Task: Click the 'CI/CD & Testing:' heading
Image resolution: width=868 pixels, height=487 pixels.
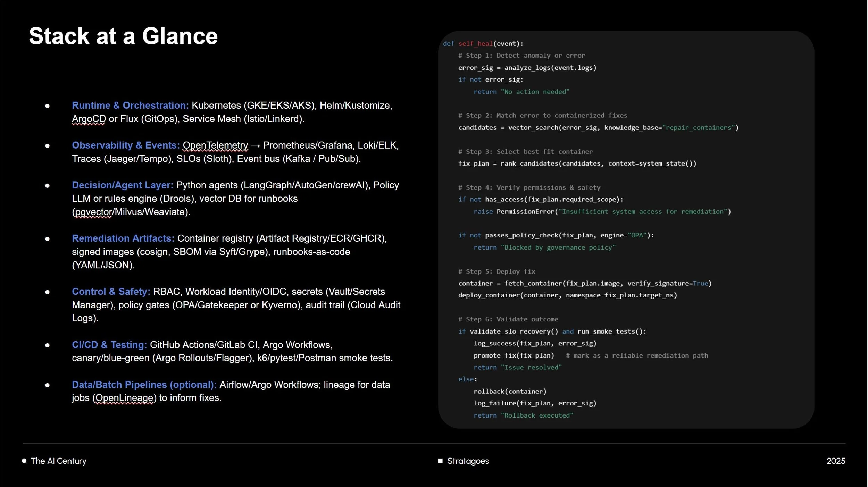Action: coord(109,345)
